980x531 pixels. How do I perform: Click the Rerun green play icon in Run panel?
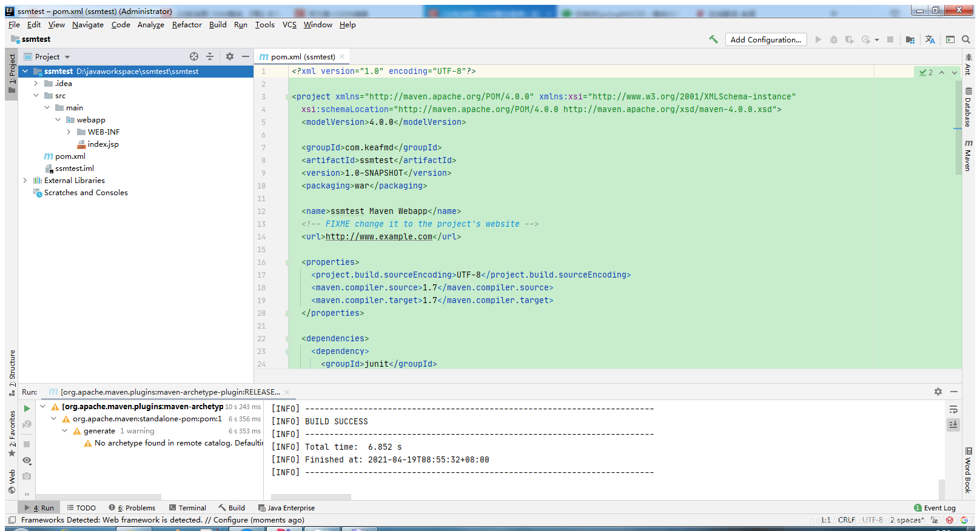[27, 409]
